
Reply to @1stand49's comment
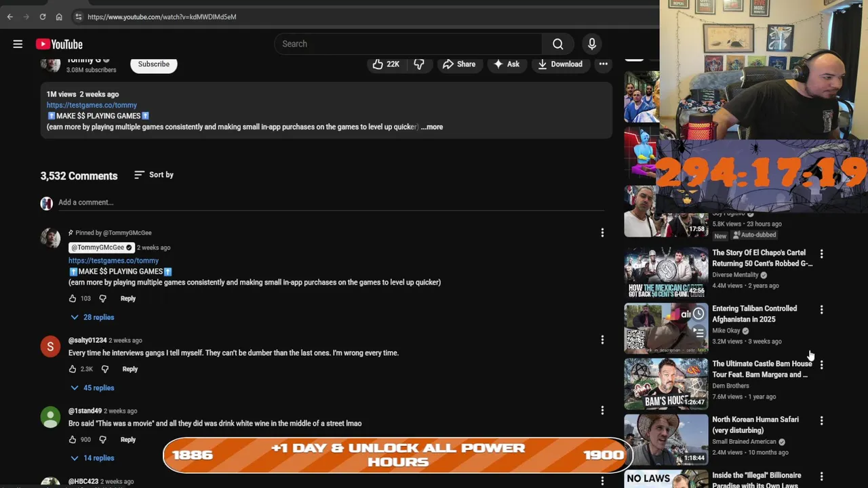[128, 439]
